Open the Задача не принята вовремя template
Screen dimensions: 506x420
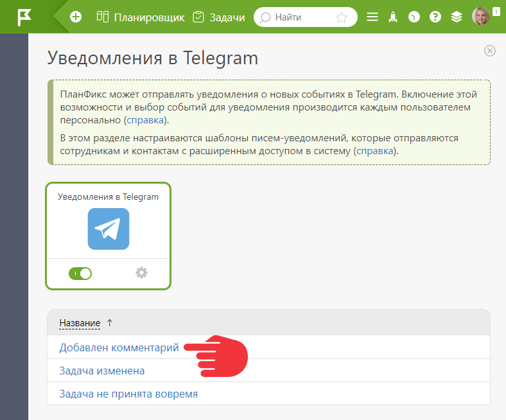[128, 394]
